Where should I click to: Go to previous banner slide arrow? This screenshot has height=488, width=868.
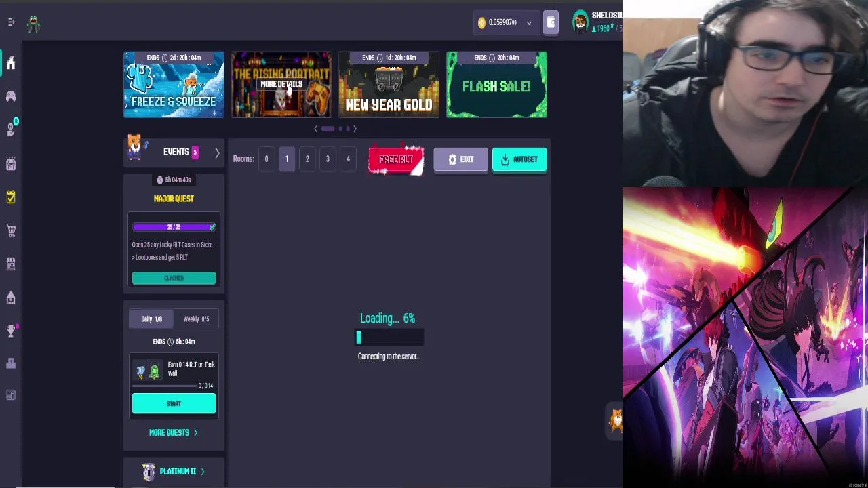[x=315, y=129]
